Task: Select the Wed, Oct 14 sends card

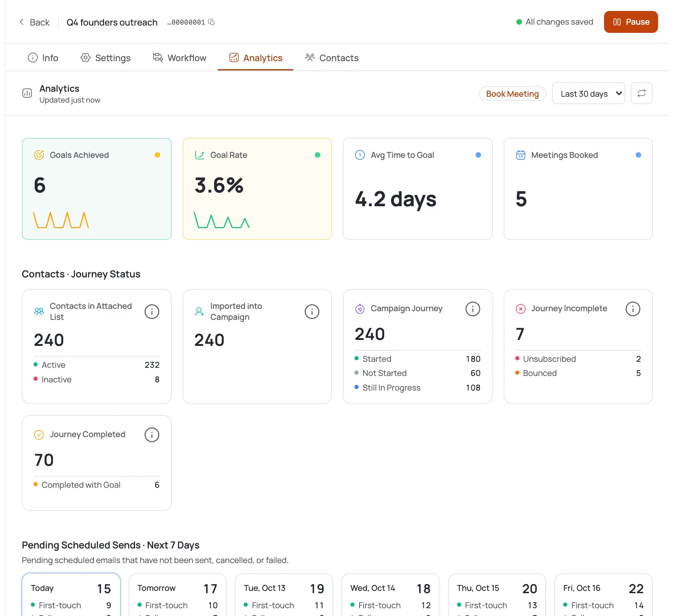Action: (391, 595)
